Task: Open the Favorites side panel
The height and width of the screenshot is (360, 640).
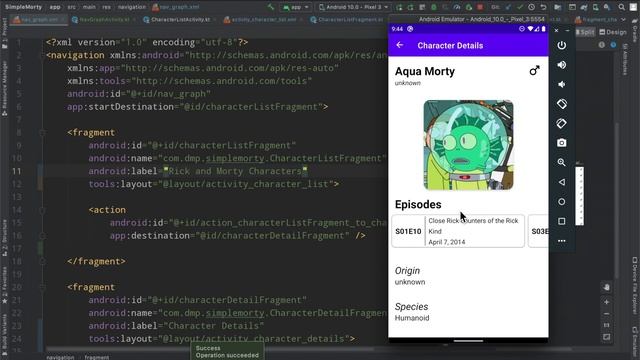Action: click(x=4, y=286)
